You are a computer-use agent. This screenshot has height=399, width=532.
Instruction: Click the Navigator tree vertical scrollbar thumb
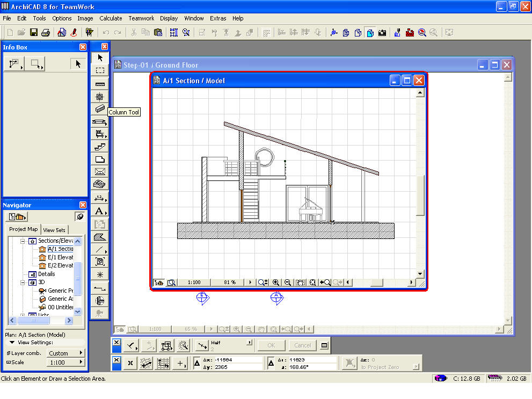coord(78,278)
